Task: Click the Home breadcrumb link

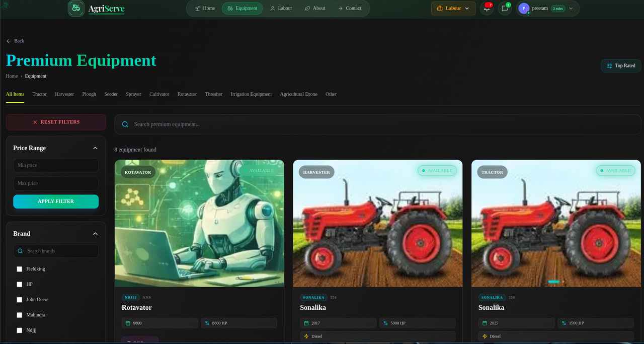Action: coord(12,76)
